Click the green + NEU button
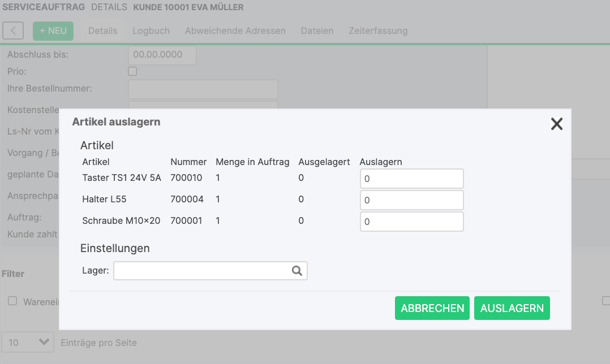610x364 pixels. pyautogui.click(x=53, y=31)
